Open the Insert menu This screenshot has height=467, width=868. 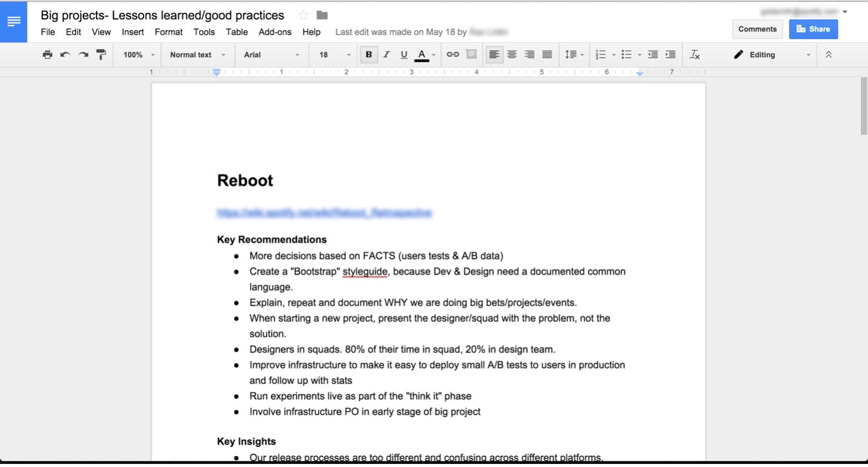click(133, 32)
